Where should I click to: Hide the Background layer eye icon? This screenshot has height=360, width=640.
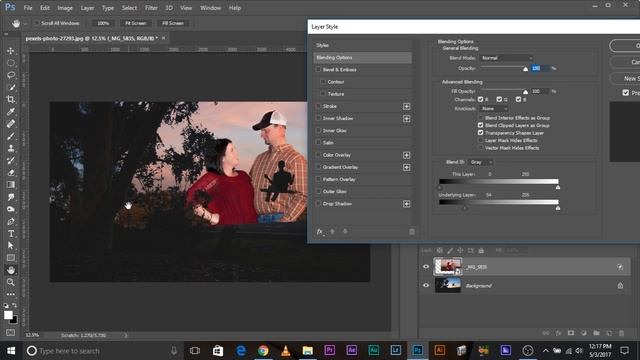(x=426, y=285)
